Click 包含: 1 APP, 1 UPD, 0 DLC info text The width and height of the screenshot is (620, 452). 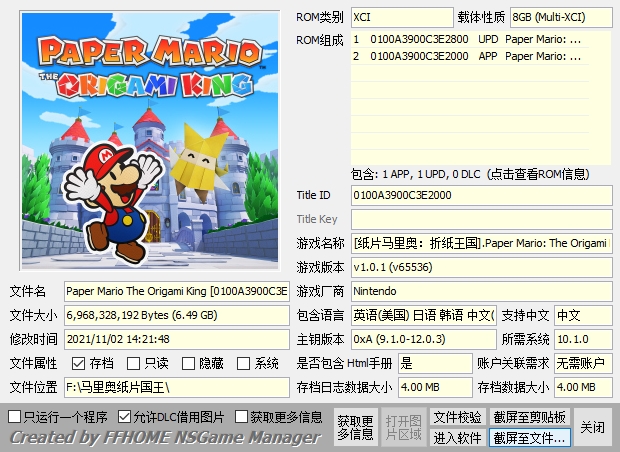(470, 174)
